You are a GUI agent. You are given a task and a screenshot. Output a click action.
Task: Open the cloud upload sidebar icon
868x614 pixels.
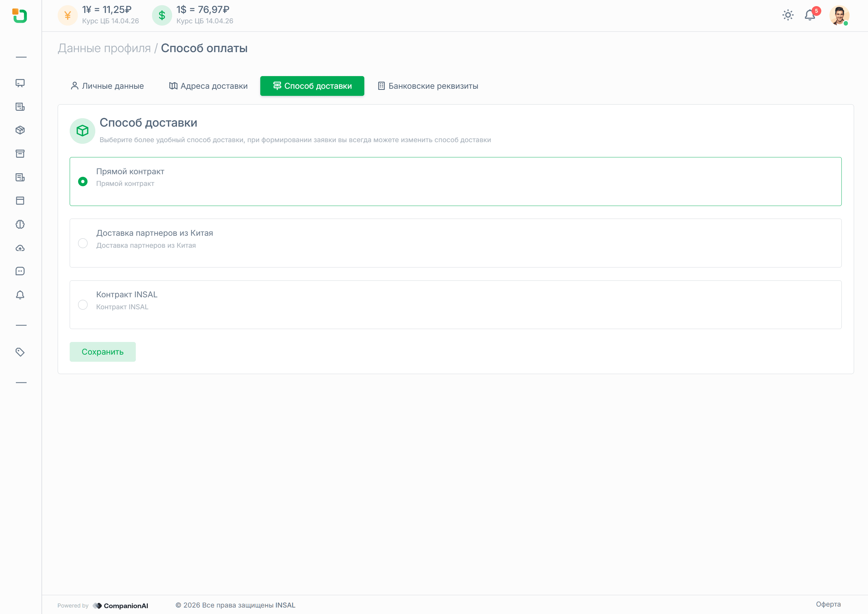[20, 248]
